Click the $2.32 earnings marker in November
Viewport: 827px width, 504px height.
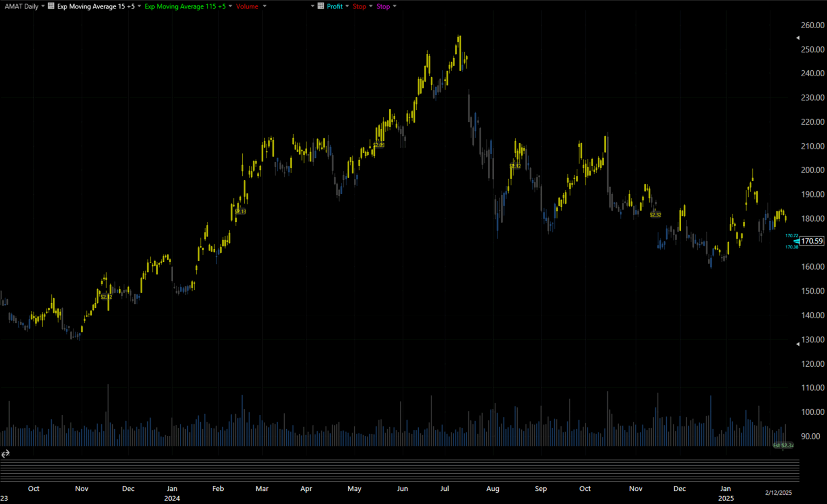(655, 215)
